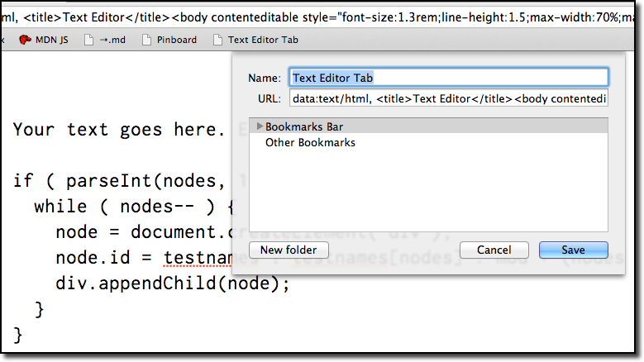The image size is (644, 362).
Task: Open the →.md bookmark
Action: pos(105,40)
